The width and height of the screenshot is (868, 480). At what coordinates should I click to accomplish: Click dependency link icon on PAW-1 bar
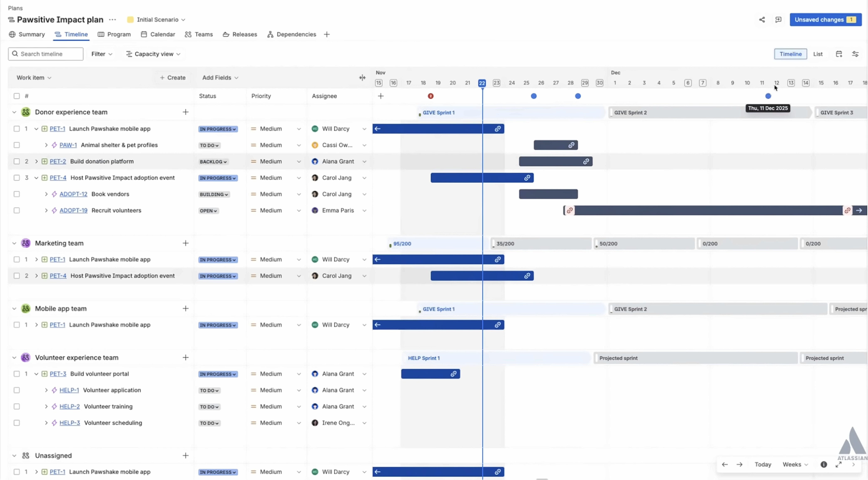571,145
